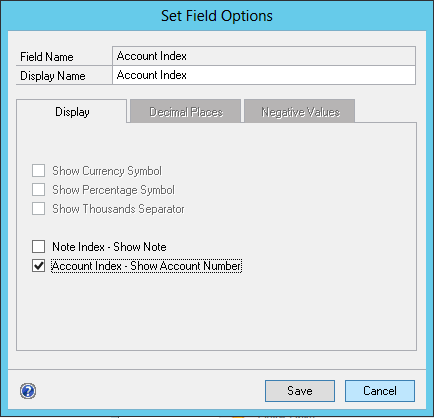Click the 'Note Index - Show Note' label text

109,247
